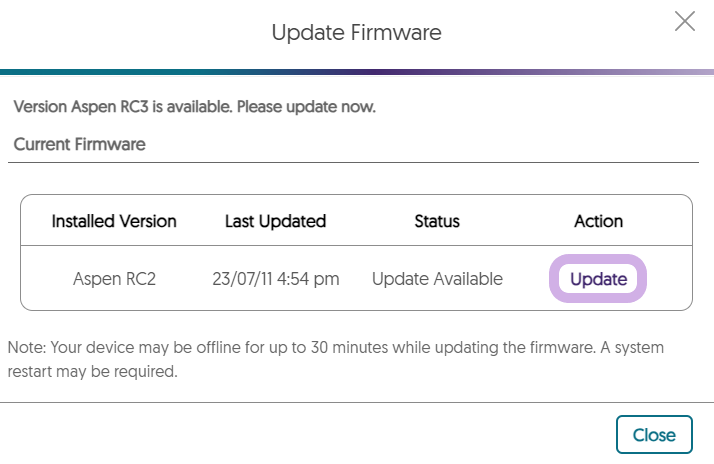Select the Aspen RC3 availability message
The image size is (714, 464).
point(194,107)
